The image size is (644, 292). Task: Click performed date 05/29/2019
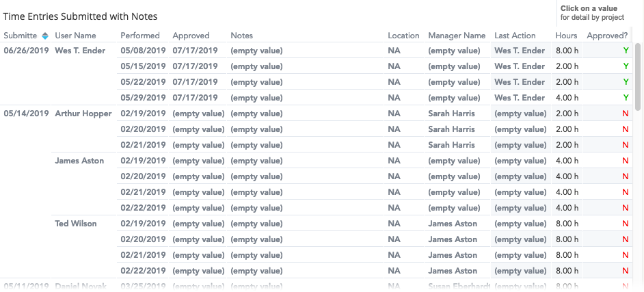[x=144, y=98]
